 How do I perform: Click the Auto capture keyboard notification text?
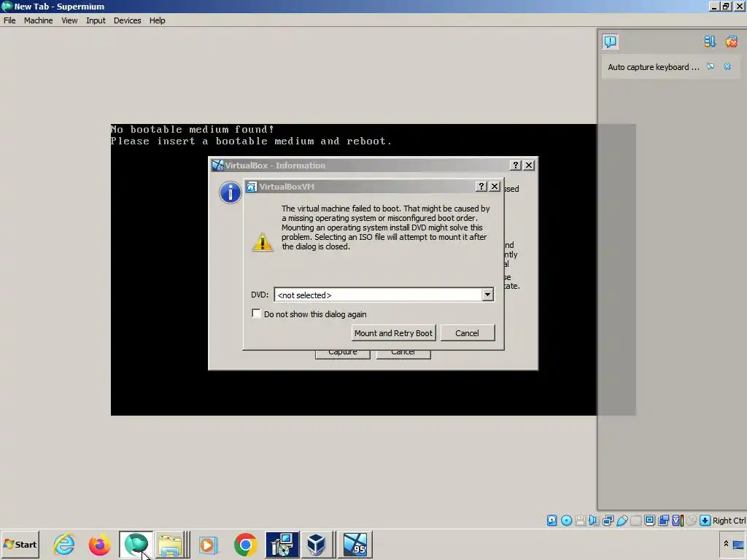(653, 67)
